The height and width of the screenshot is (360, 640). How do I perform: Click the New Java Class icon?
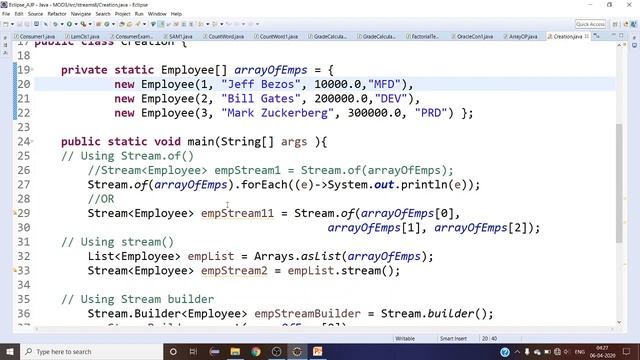coord(107,24)
